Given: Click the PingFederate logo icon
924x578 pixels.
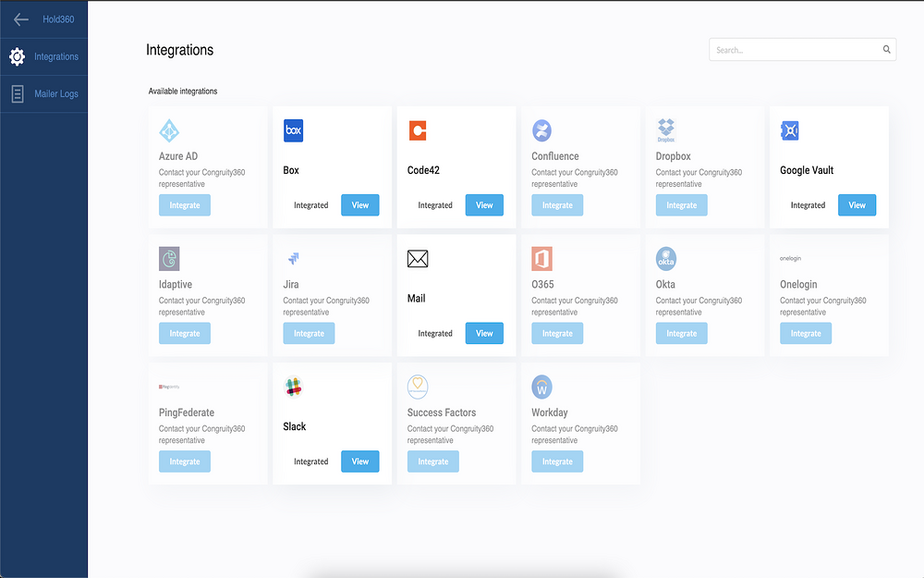Looking at the screenshot, I should (x=169, y=387).
